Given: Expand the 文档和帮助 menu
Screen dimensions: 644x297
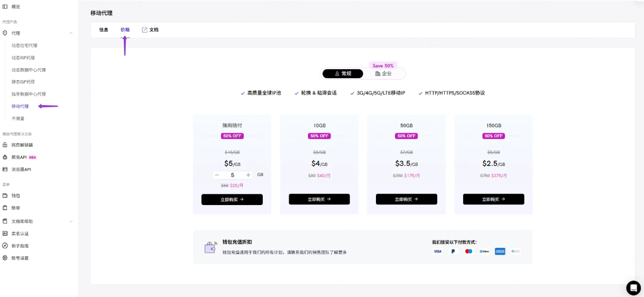Looking at the screenshot, I should [x=71, y=221].
